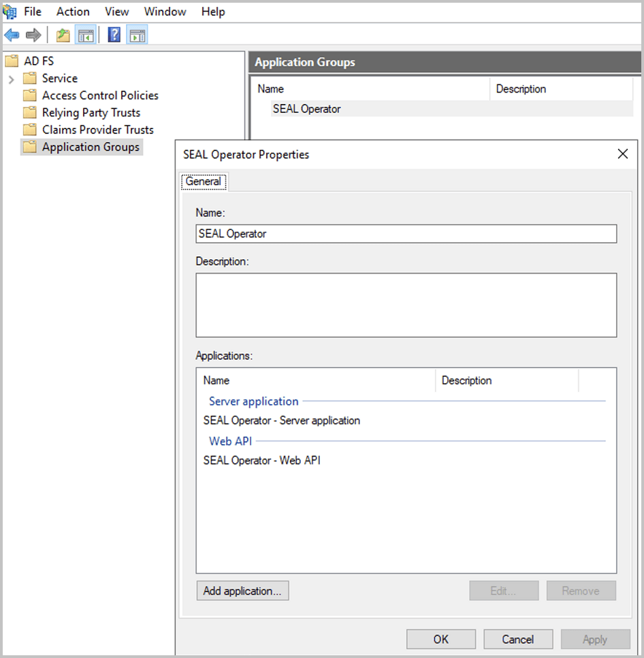Switch to the General tab
Image resolution: width=644 pixels, height=658 pixels.
(x=204, y=182)
